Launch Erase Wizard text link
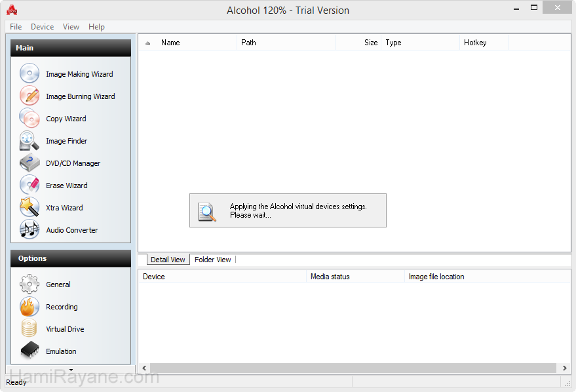This screenshot has height=392, width=576. tap(66, 186)
